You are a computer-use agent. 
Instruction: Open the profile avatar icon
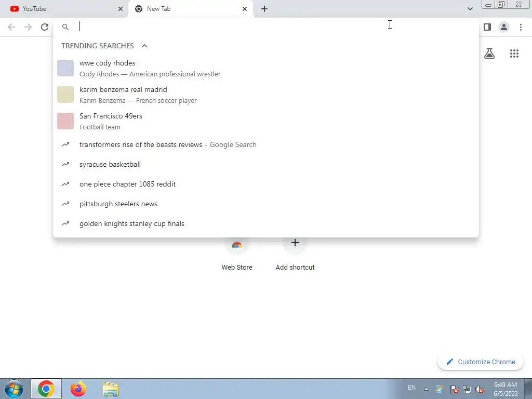pyautogui.click(x=504, y=27)
